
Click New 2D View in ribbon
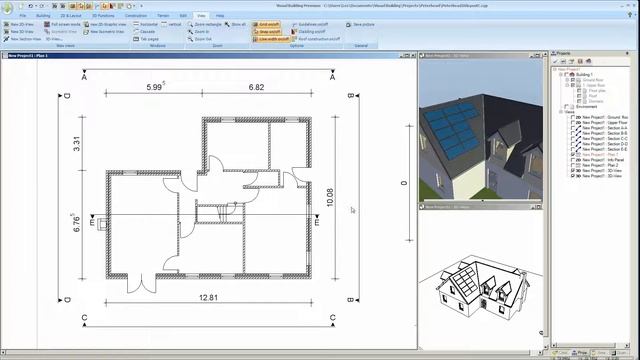[19, 24]
